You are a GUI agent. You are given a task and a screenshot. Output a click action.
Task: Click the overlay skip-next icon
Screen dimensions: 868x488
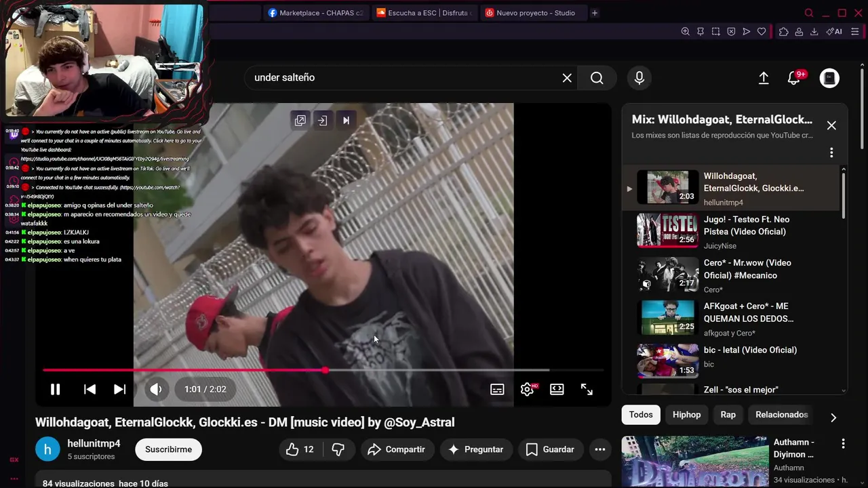pyautogui.click(x=346, y=121)
